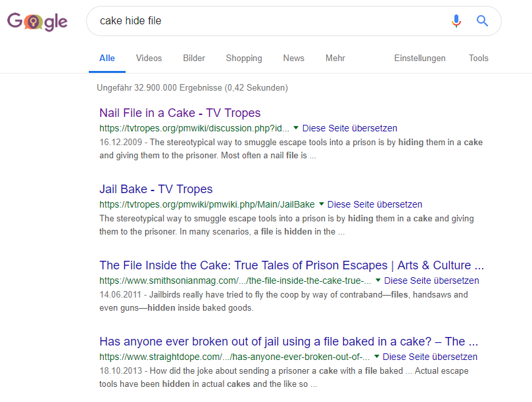Switch to the Bilder tab
Viewport: 532px width, 402px height.
[x=194, y=58]
